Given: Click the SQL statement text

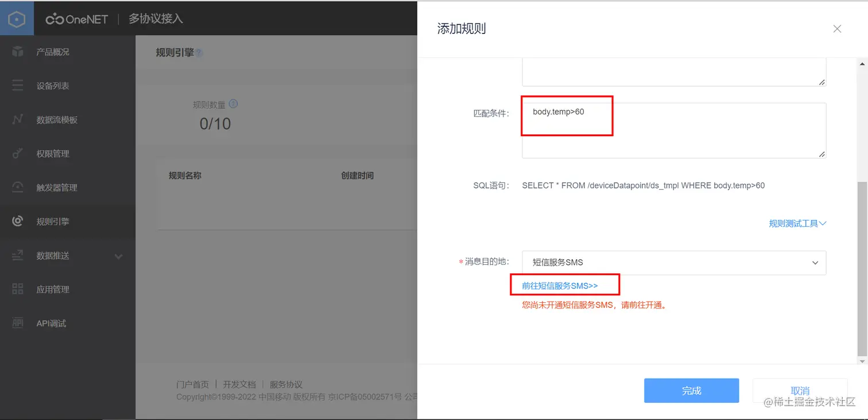Looking at the screenshot, I should [643, 186].
